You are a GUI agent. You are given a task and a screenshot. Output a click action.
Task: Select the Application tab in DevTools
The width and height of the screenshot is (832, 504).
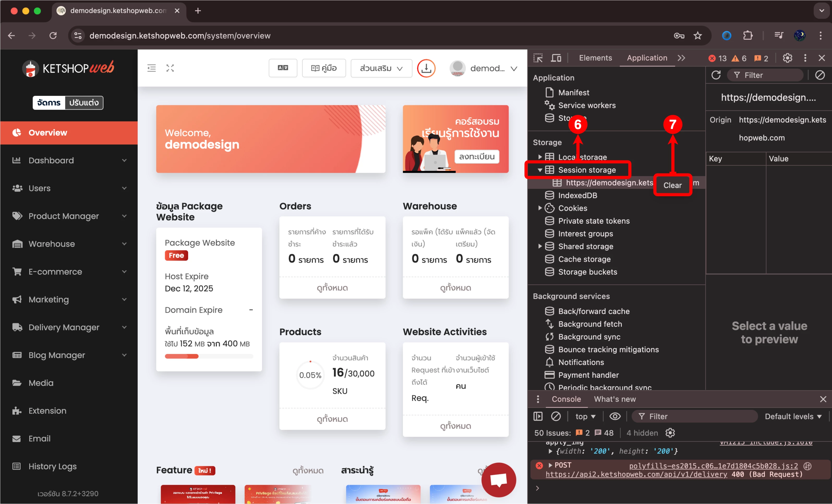coord(647,58)
